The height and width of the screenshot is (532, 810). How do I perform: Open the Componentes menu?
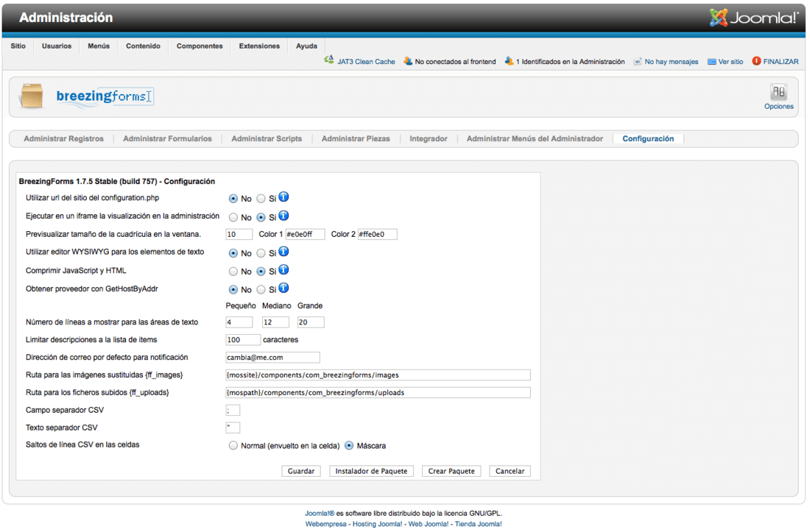coord(200,46)
